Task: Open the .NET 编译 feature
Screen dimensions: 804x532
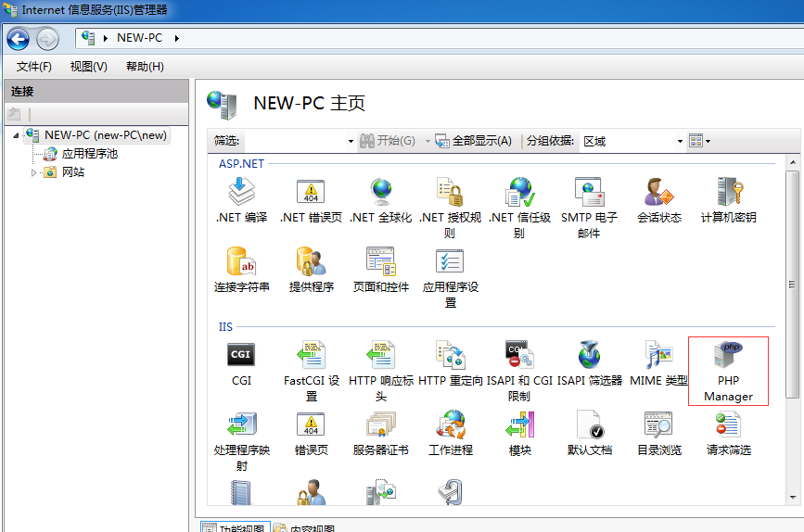Action: click(241, 200)
